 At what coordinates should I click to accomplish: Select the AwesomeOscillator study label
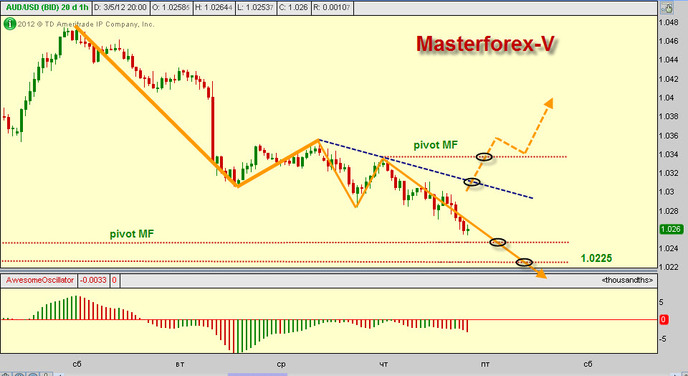pyautogui.click(x=39, y=280)
